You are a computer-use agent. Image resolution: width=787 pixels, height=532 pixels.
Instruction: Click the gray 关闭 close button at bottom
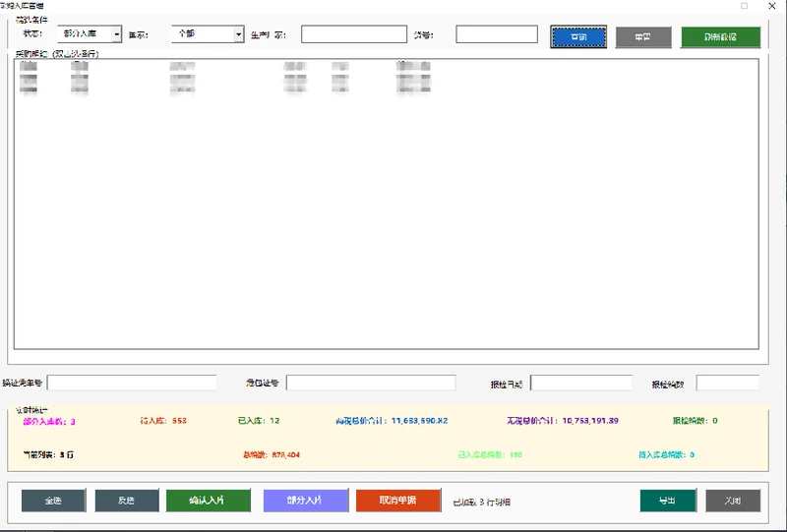733,501
